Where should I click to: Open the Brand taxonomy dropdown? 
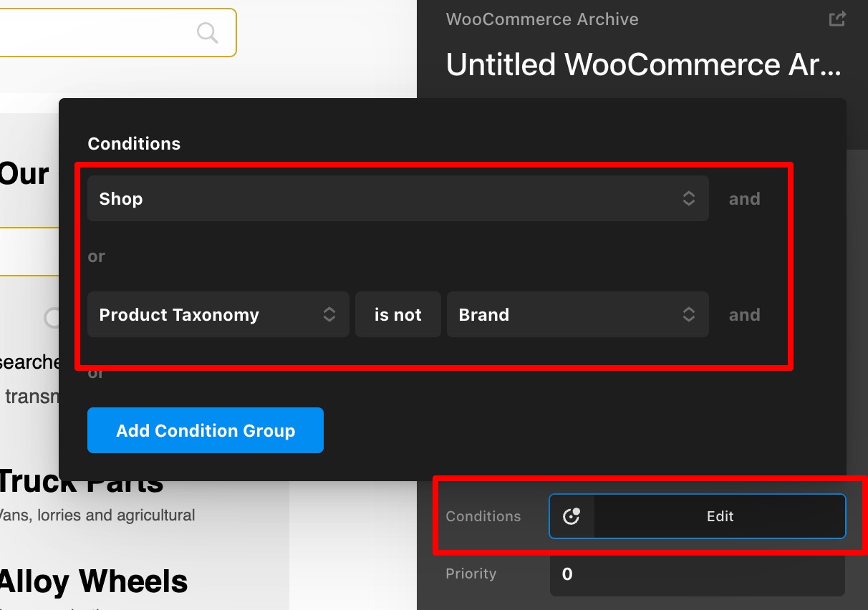[578, 314]
